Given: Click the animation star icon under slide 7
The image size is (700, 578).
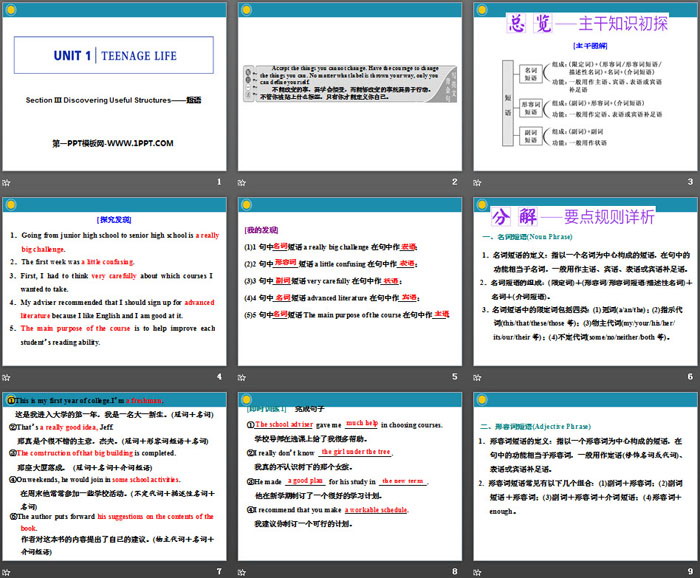Looking at the screenshot, I should 8,571.
